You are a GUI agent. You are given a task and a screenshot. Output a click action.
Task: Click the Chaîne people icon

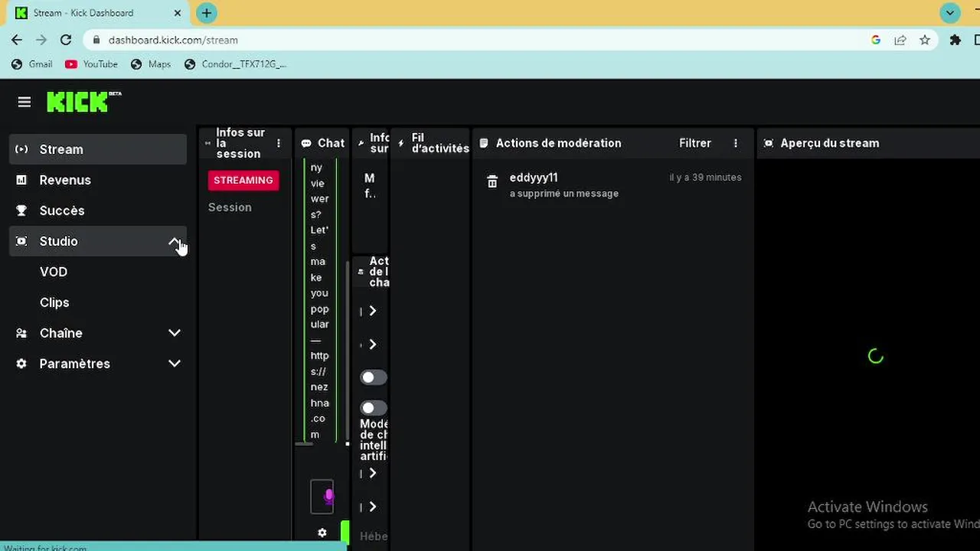coord(21,333)
